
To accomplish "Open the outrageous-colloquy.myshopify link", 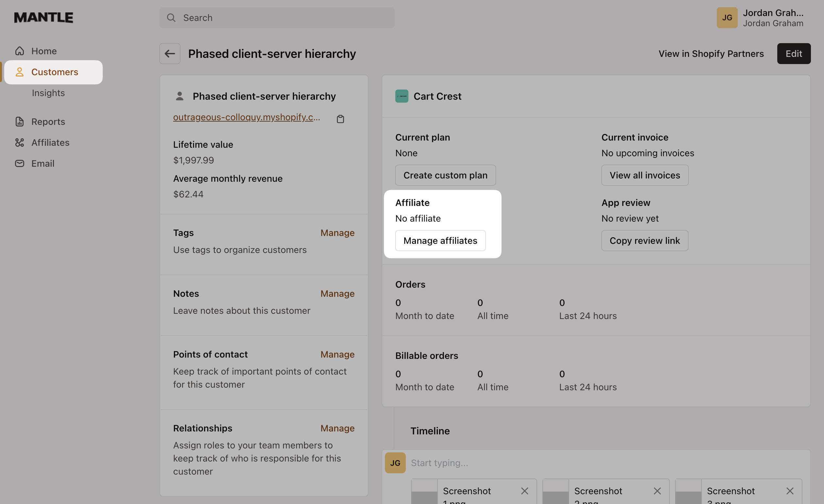I will point(246,117).
